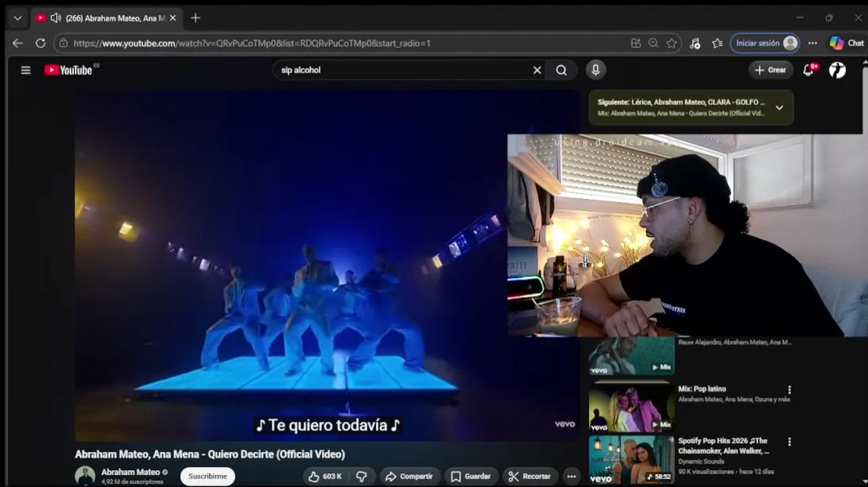Like the video (603 K)

(325, 476)
